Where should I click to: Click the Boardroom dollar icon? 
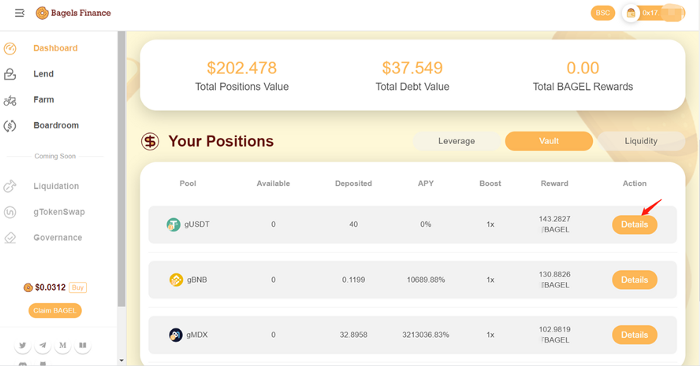point(10,126)
